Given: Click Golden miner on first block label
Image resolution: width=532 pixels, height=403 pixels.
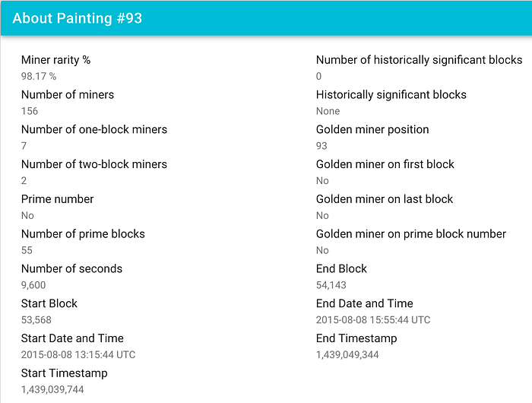Looking at the screenshot, I should [385, 164].
